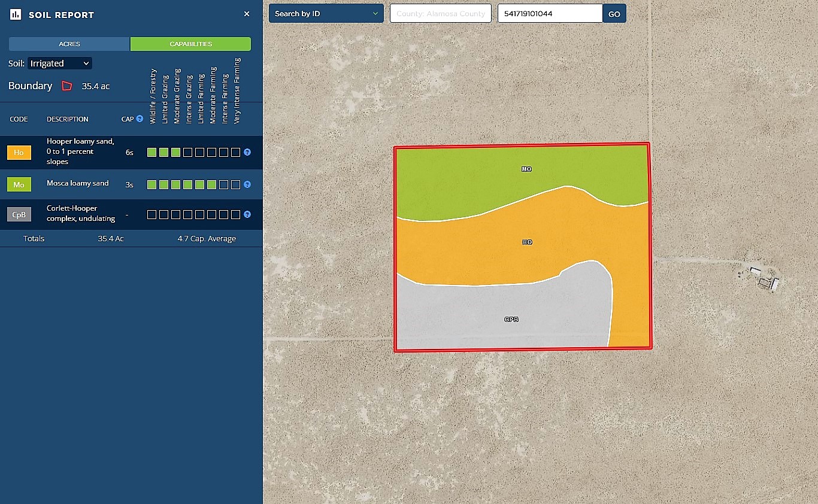Select the Capabilities tab
This screenshot has height=504, width=818.
click(x=190, y=44)
